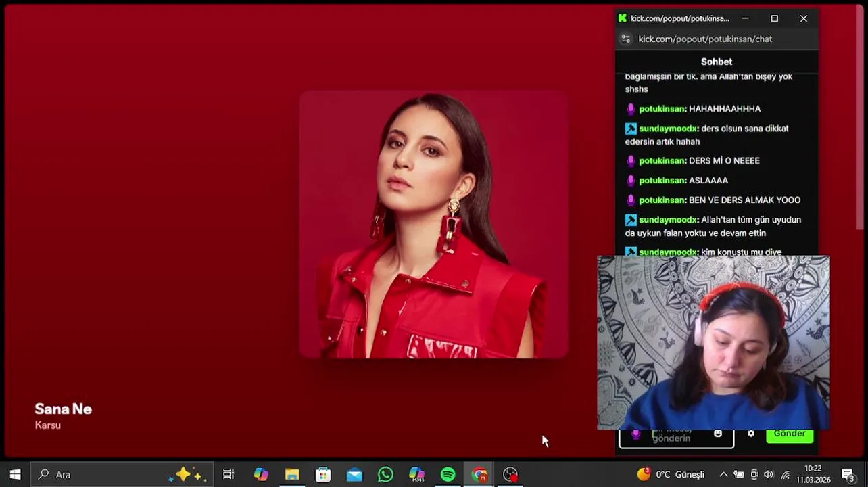Image resolution: width=868 pixels, height=487 pixels.
Task: Close the Kick chat popout window
Action: click(804, 18)
